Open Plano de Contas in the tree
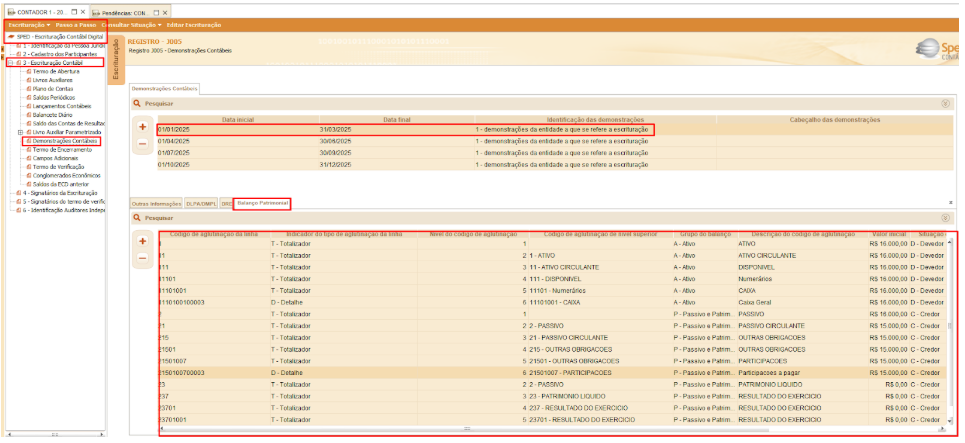 53,89
